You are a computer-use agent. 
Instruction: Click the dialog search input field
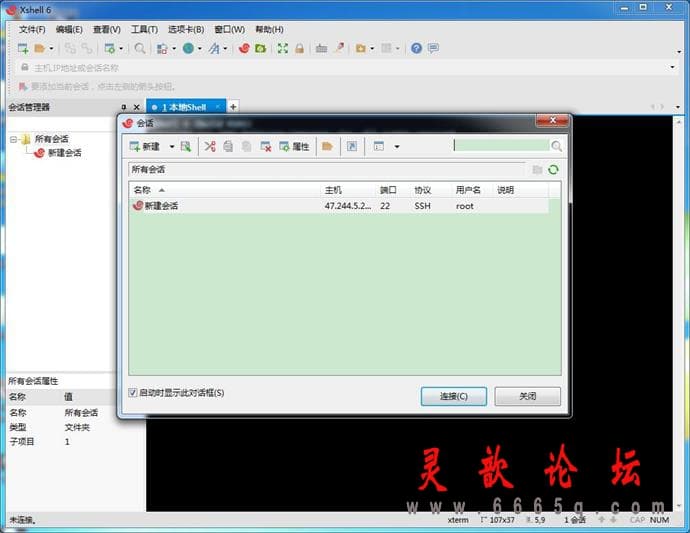[x=502, y=146]
